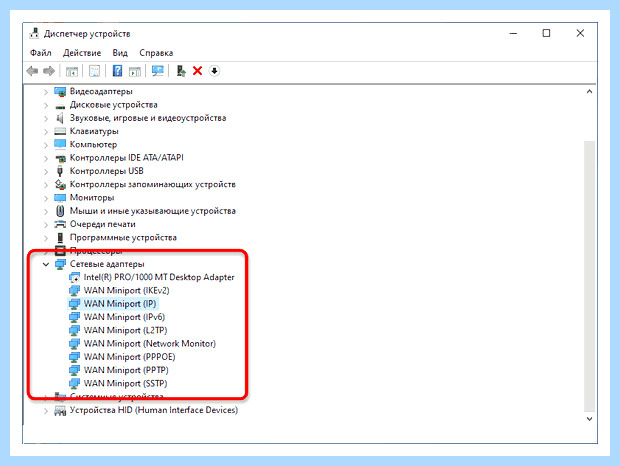Screen dimensions: 620x466
Task: Close the Диспетчер устройств window
Action: click(x=580, y=34)
